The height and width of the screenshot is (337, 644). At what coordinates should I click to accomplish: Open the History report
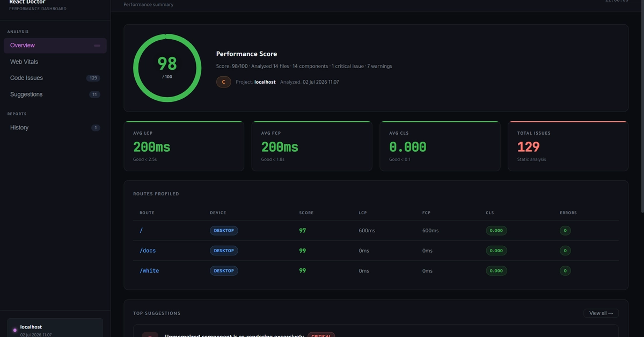[x=55, y=128]
